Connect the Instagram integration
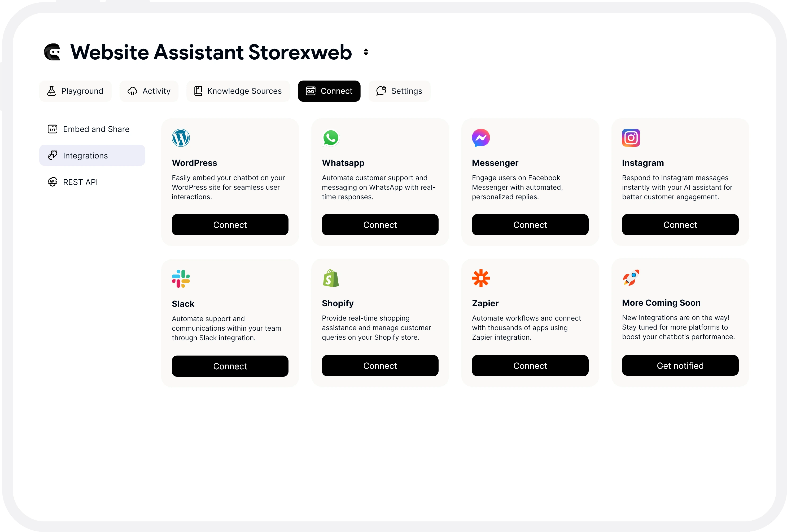This screenshot has height=532, width=787. pyautogui.click(x=680, y=224)
